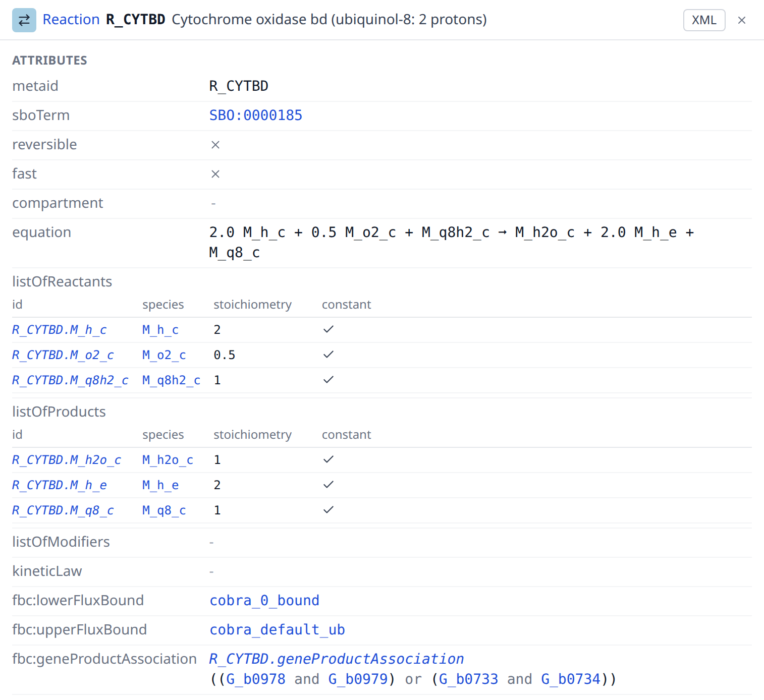Open the cobra_0_bound parameter link
Viewport: 764px width, 700px height.
click(264, 601)
